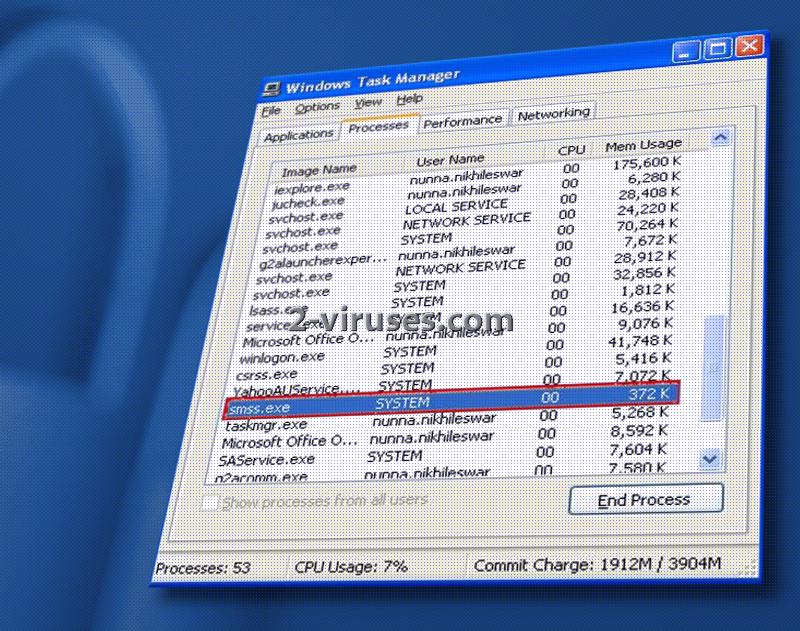Sort by Mem Usage column header
Viewport: 800px width, 631px height.
coord(643,145)
